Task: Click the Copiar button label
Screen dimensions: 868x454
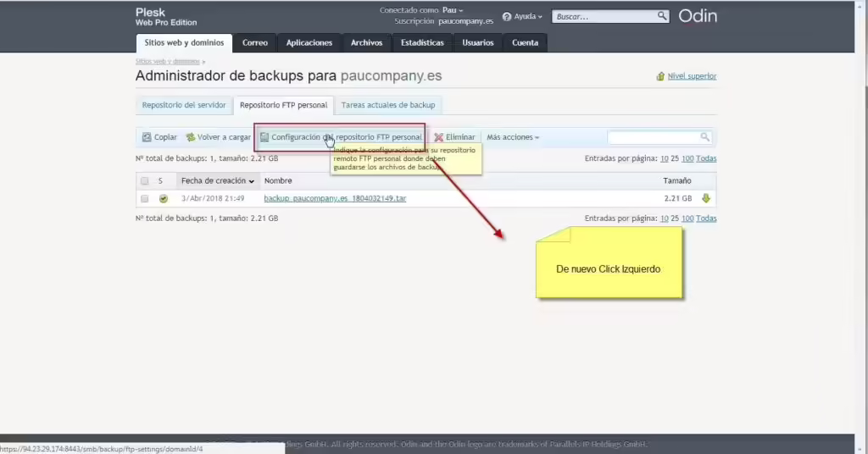Action: 165,137
